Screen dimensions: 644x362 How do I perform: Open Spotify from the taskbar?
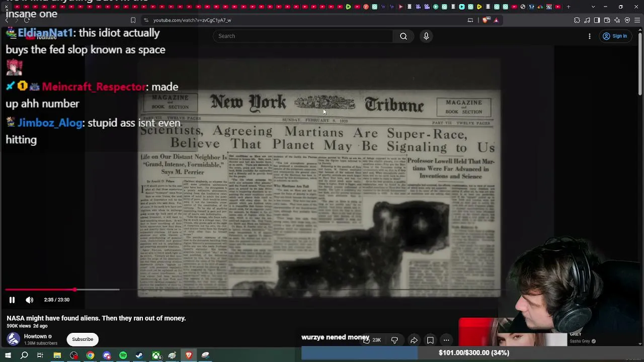click(123, 355)
